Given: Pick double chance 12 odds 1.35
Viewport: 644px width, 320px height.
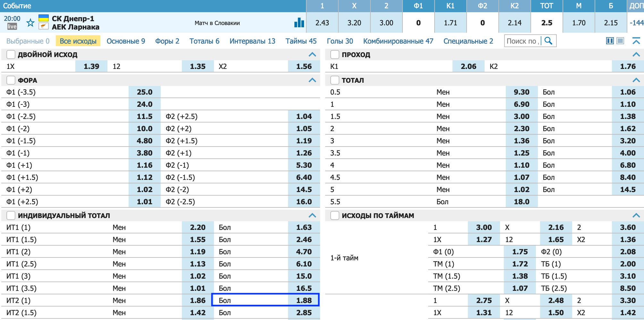Looking at the screenshot, I should (198, 66).
